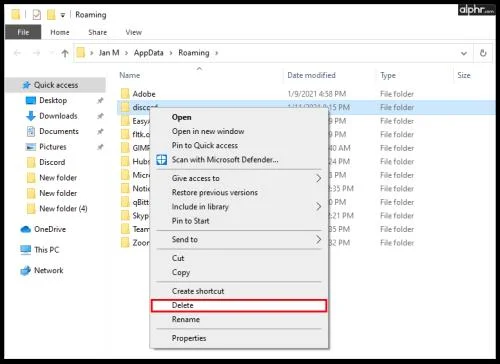Choose Create shortcut
The width and height of the screenshot is (500, 364).
click(x=198, y=291)
